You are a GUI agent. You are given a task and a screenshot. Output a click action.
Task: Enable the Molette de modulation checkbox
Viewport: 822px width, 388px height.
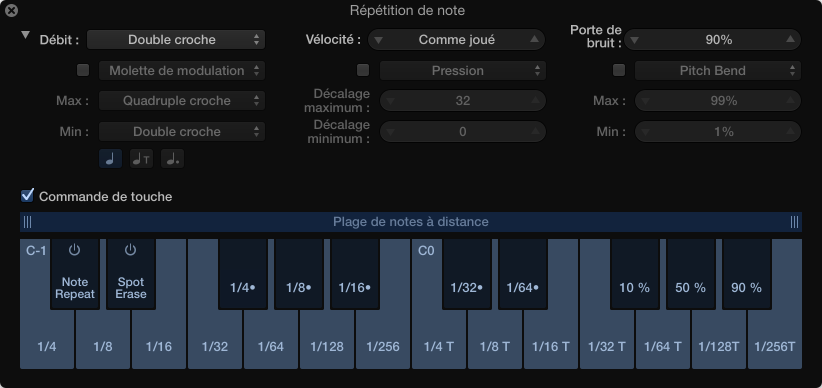pyautogui.click(x=83, y=70)
